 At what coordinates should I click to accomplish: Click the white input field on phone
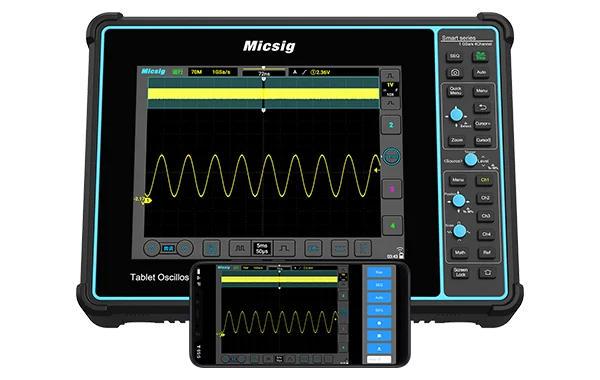point(379,359)
